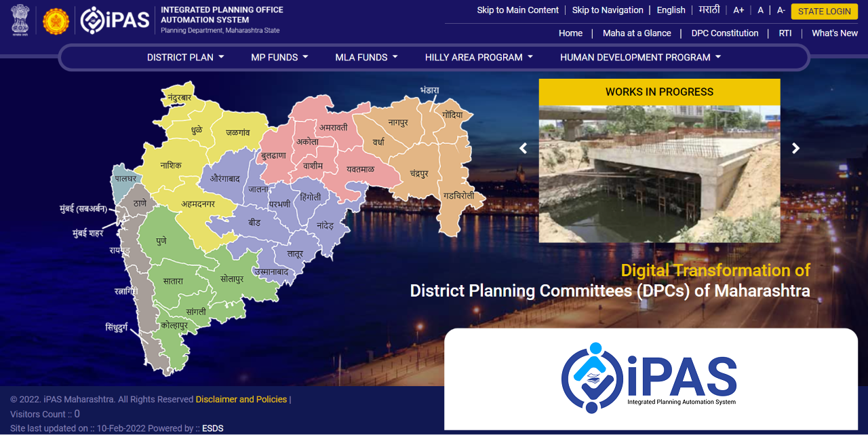Reset font size to normal A
This screenshot has height=435, width=868.
tap(760, 10)
